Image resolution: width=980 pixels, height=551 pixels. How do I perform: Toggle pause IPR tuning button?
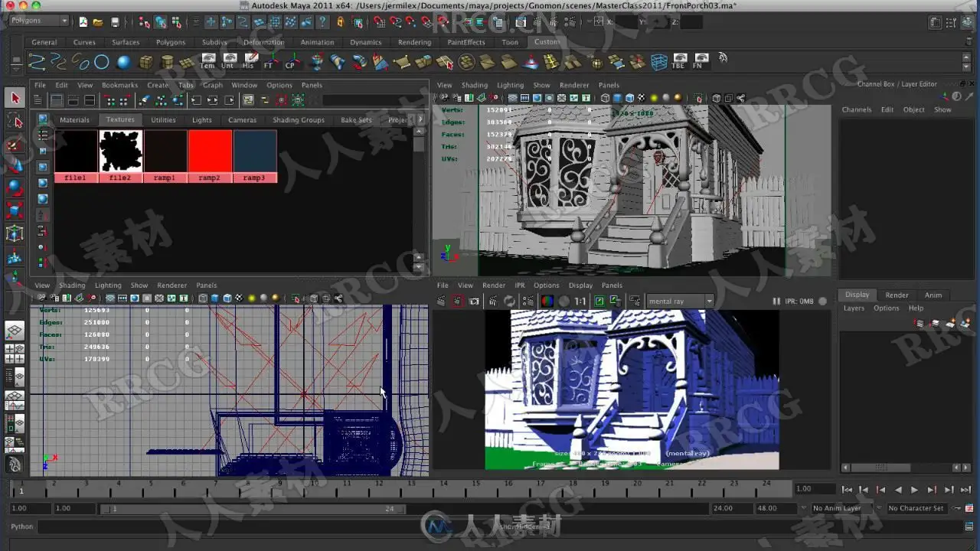click(x=776, y=302)
